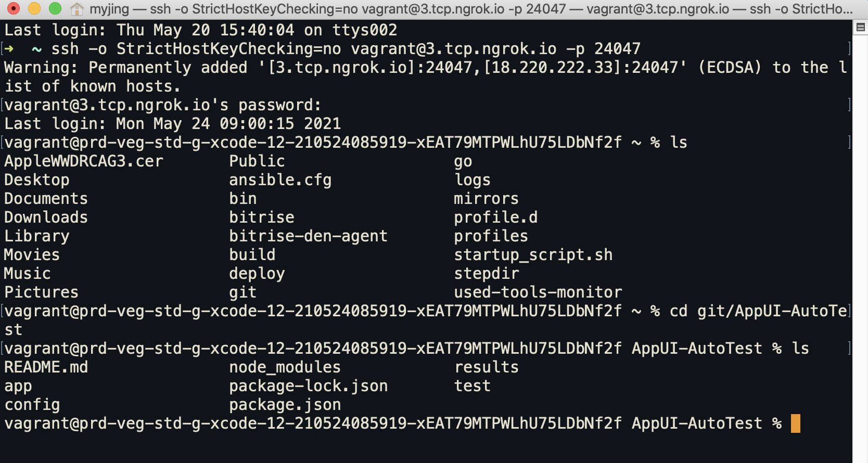Viewport: 868px width, 463px height.
Task: Click the used-tools-monitor entry
Action: [538, 292]
